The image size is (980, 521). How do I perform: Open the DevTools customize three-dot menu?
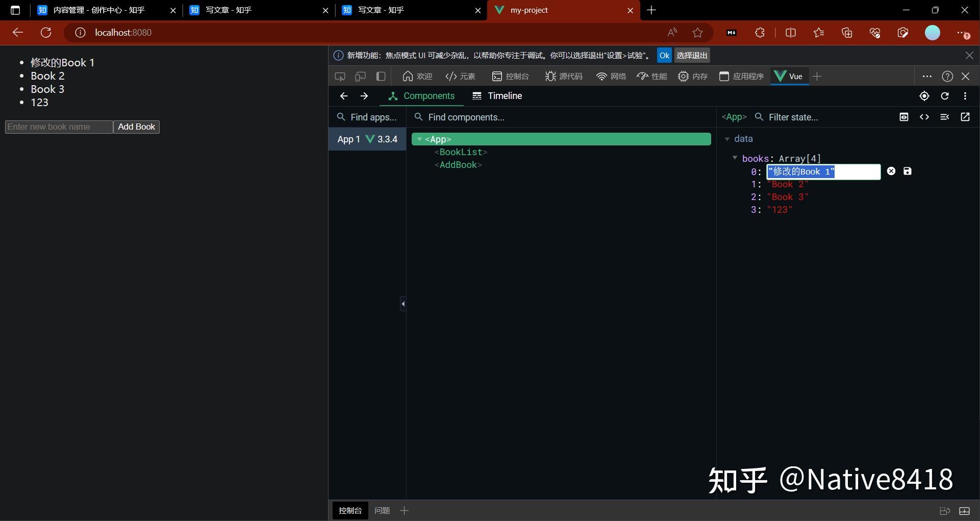927,77
